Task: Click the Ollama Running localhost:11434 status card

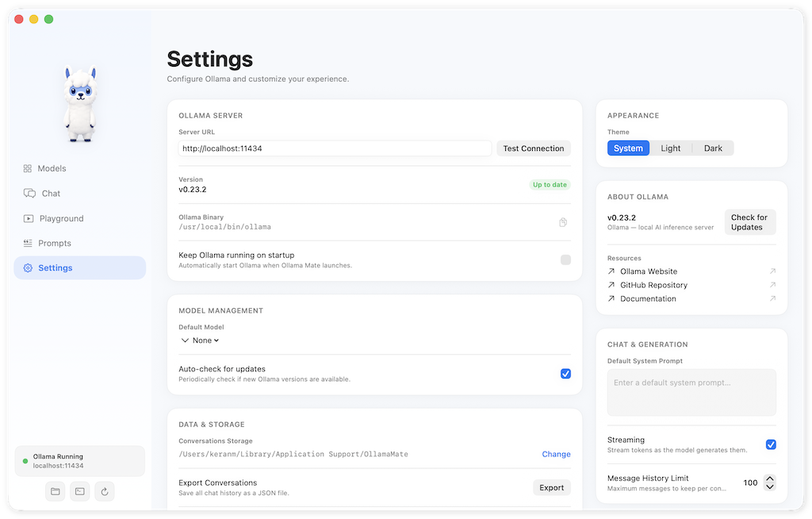Action: pos(80,461)
